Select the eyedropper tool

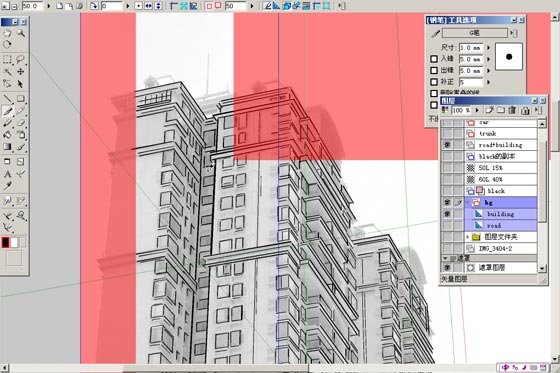click(x=7, y=185)
